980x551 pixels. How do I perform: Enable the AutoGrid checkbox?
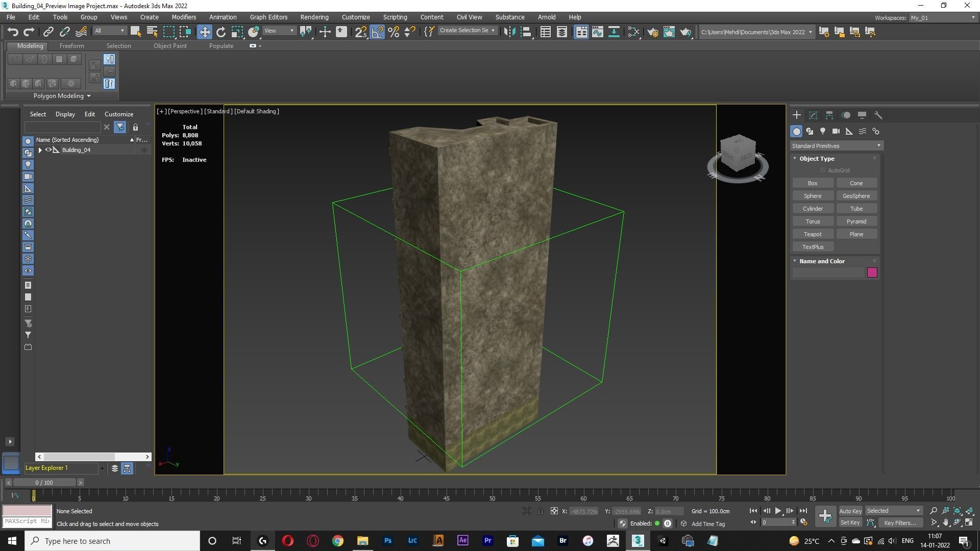coord(822,170)
